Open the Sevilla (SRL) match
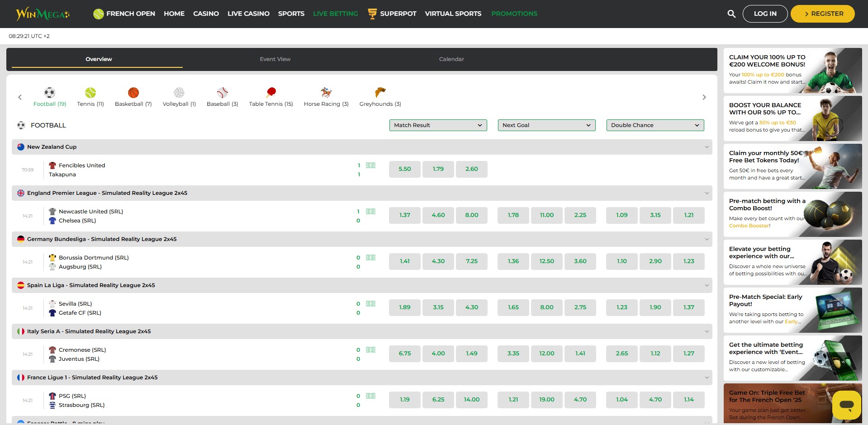Image resolution: width=868 pixels, height=425 pixels. point(75,304)
